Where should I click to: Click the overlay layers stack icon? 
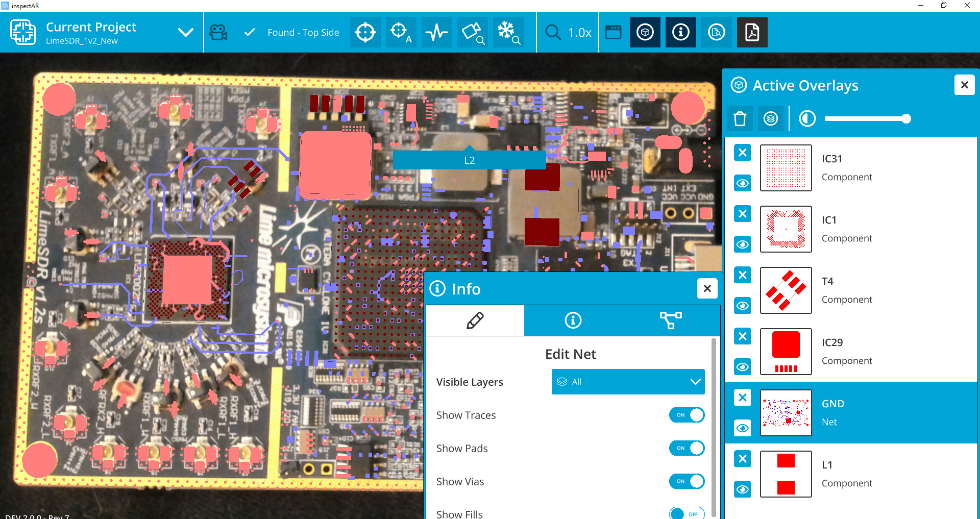point(771,119)
